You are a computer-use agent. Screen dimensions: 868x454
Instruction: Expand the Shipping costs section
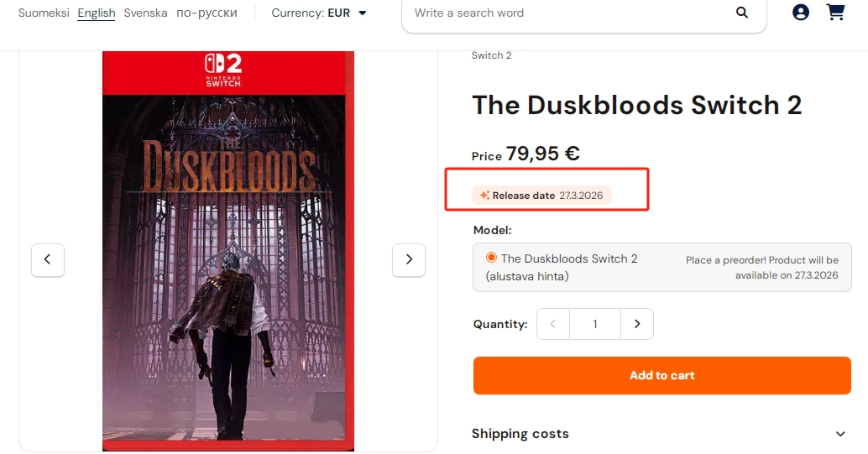pos(840,434)
